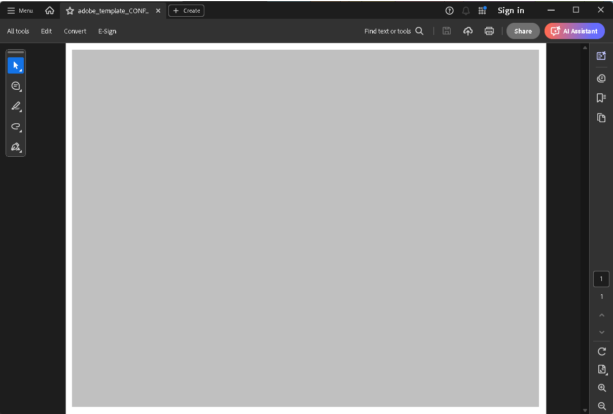Screen dimensions: 613x414
Task: Go to next page down chevron
Action: click(x=602, y=332)
